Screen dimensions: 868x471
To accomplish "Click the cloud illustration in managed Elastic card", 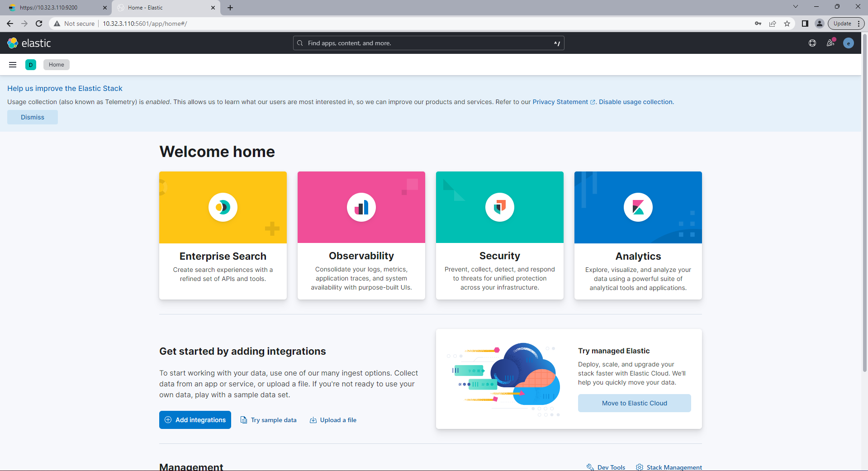I will (x=504, y=379).
